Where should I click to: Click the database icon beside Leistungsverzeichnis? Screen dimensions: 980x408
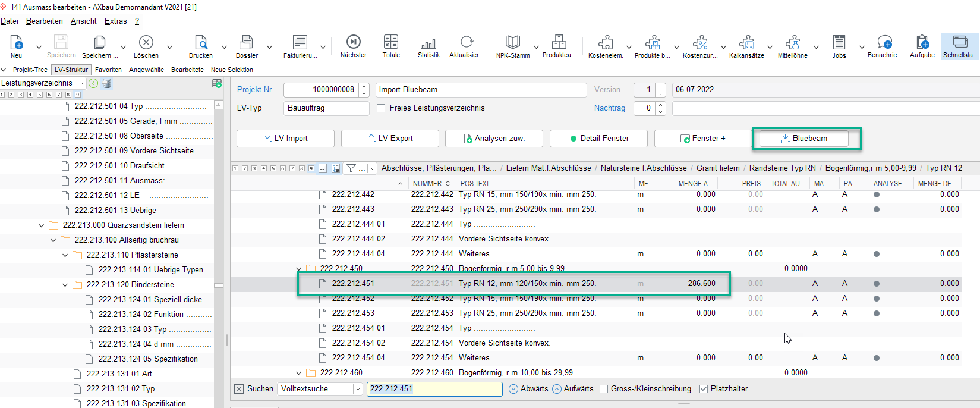[107, 83]
